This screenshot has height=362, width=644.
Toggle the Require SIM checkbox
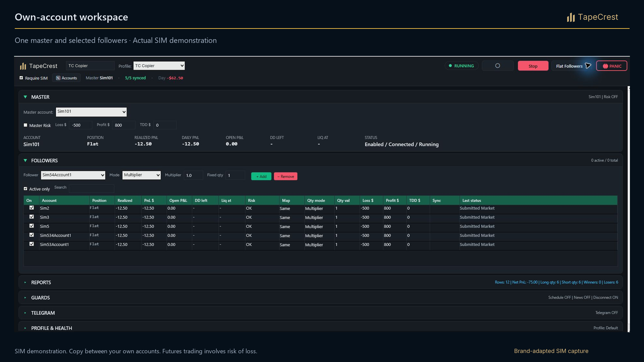point(21,78)
